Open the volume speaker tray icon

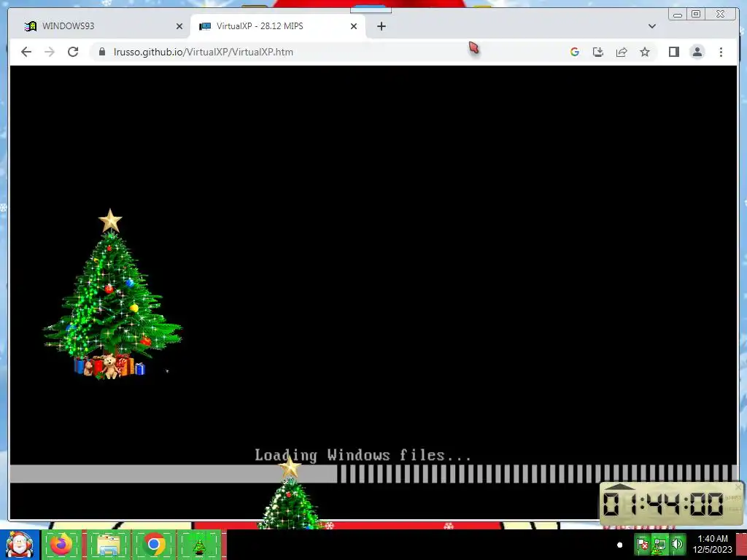676,544
